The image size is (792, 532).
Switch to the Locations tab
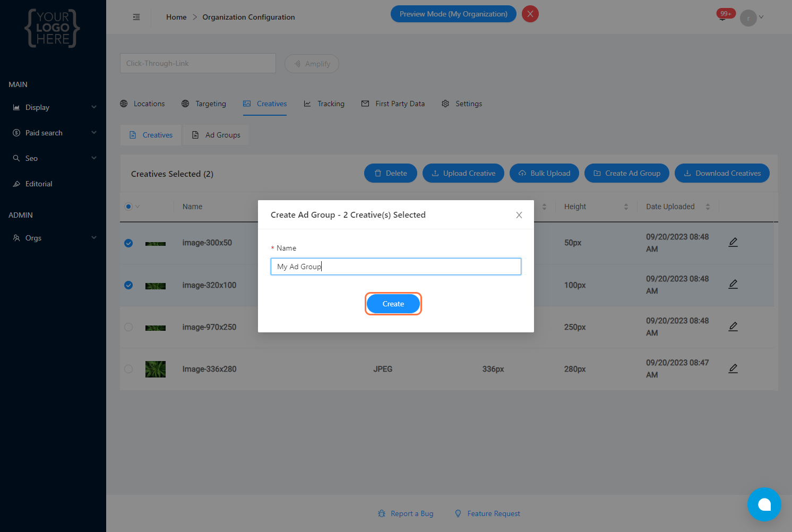[x=142, y=104]
